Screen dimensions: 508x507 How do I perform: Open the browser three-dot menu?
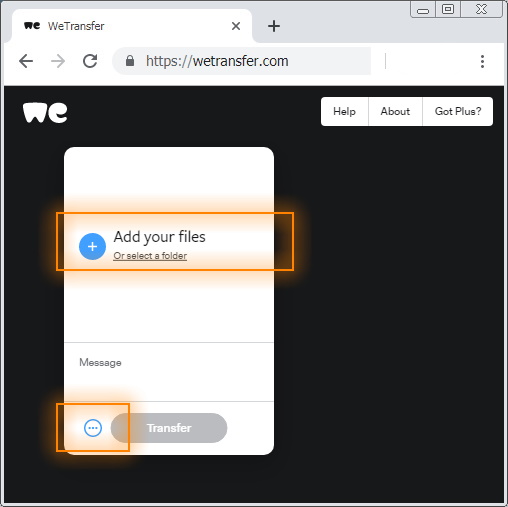[x=482, y=61]
